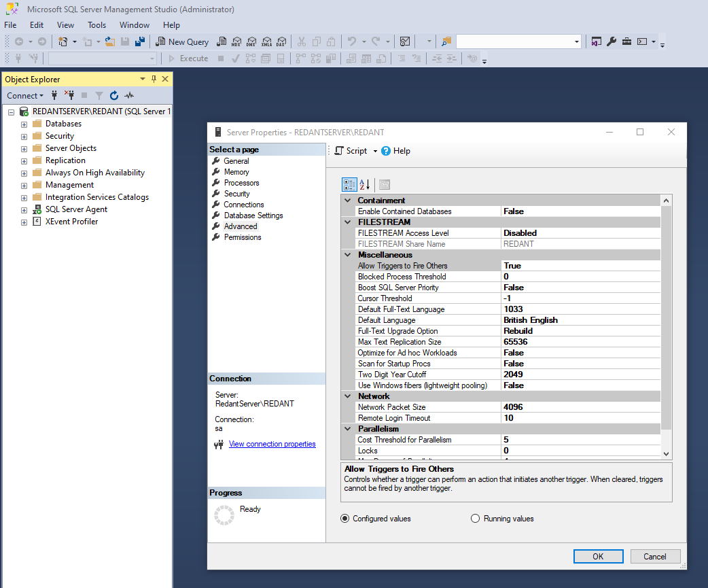The image size is (708, 588).
Task: Click the Filter icon in Object Explorer
Action: 99,96
